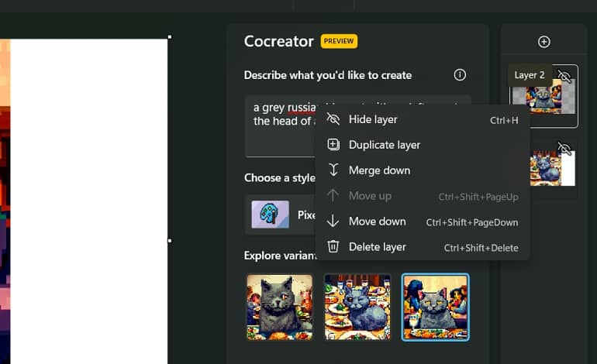Pick the middle cat variant among plates
This screenshot has width=597, height=364.
point(357,307)
